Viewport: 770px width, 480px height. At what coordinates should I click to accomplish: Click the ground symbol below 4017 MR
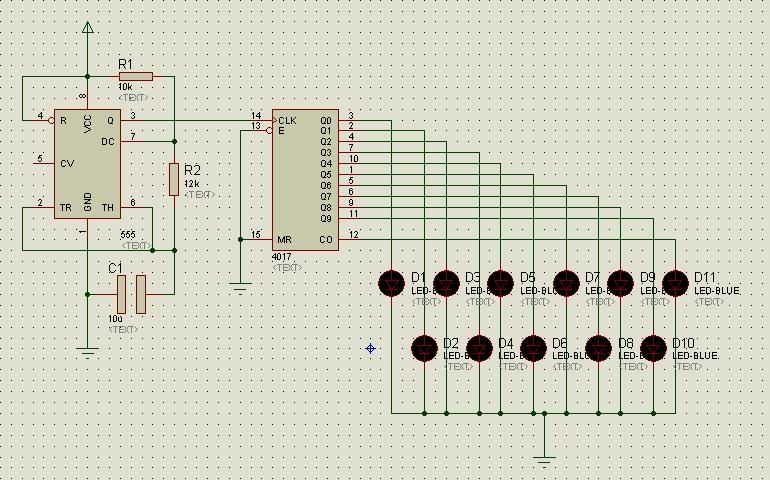[240, 287]
